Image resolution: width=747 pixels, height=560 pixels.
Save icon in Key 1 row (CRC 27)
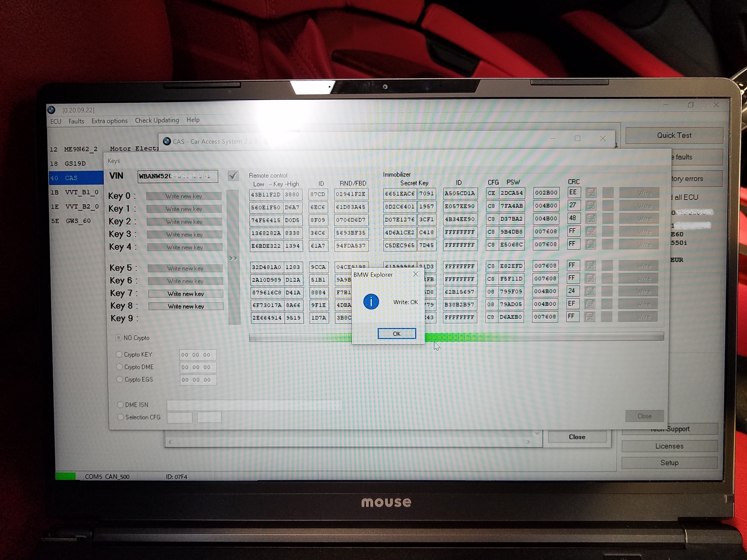pos(591,206)
